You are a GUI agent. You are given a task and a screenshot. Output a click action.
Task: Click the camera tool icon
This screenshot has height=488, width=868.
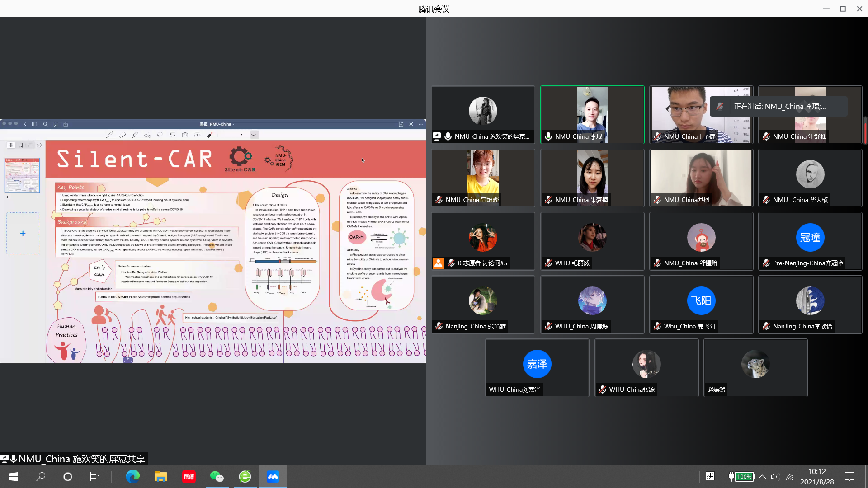click(185, 135)
